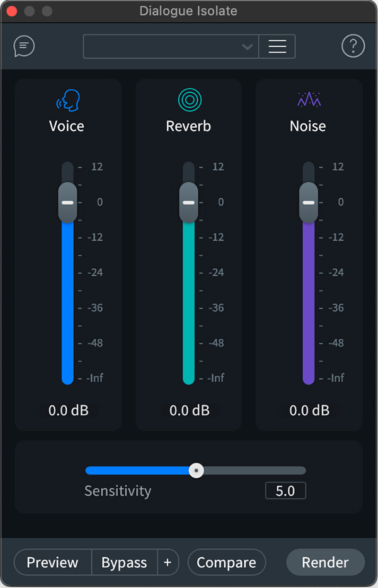Open the Help question mark icon

[353, 46]
